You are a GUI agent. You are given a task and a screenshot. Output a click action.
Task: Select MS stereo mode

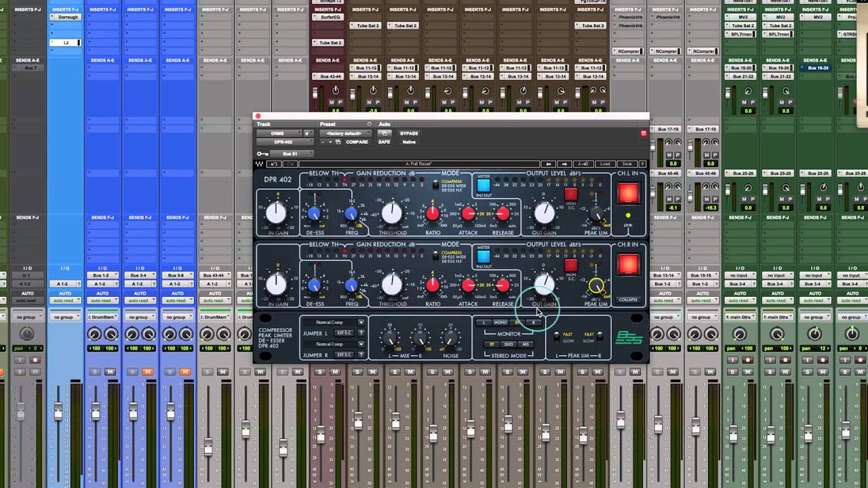pyautogui.click(x=526, y=344)
